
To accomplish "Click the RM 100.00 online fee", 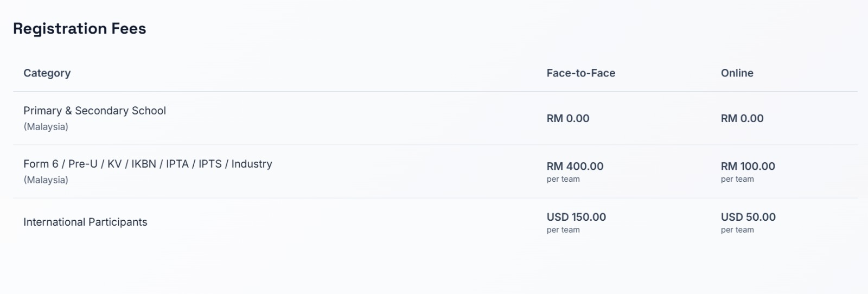I will 748,166.
